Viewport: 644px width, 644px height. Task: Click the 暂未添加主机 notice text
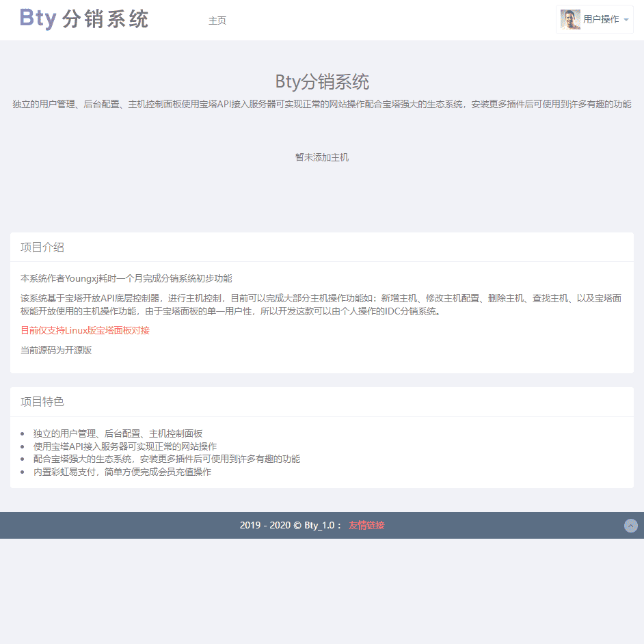[322, 157]
